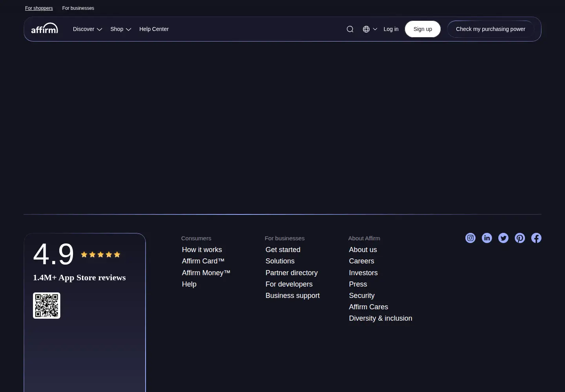Open the Affirm Card™ footer link
Viewport: 565px width, 392px height.
[x=203, y=261]
